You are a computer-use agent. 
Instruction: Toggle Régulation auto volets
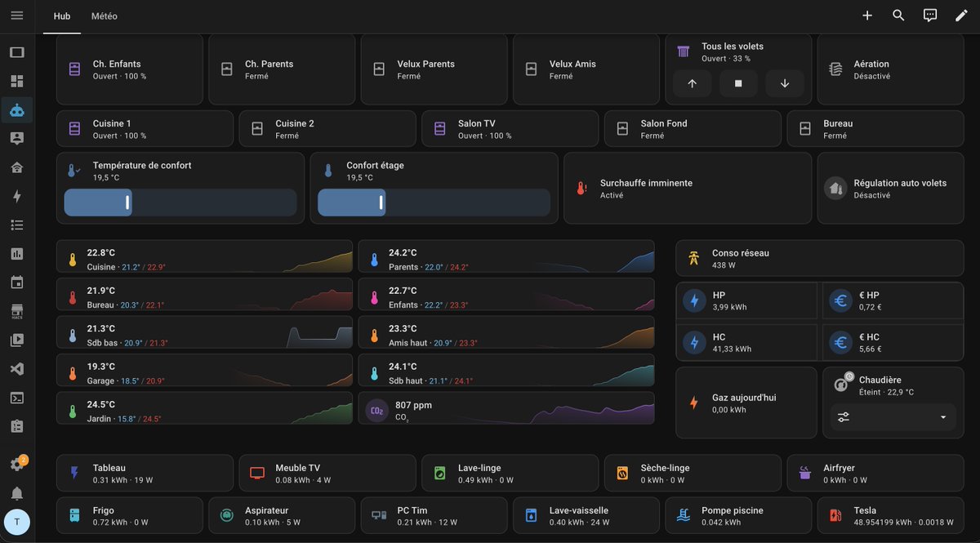890,188
